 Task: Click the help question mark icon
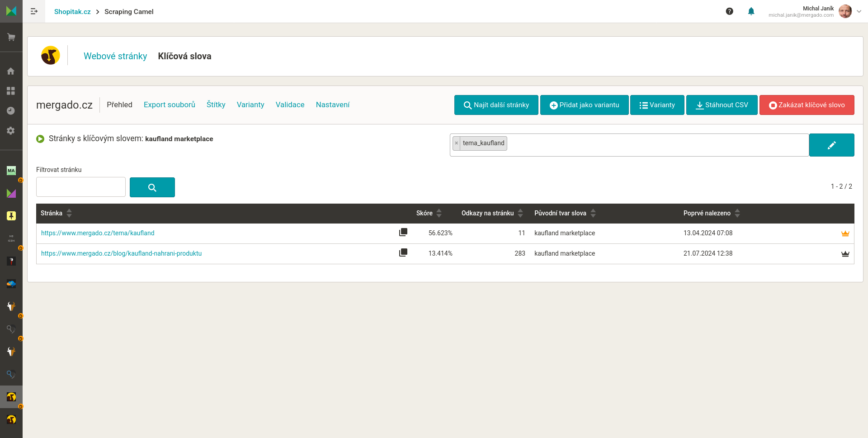click(x=729, y=11)
